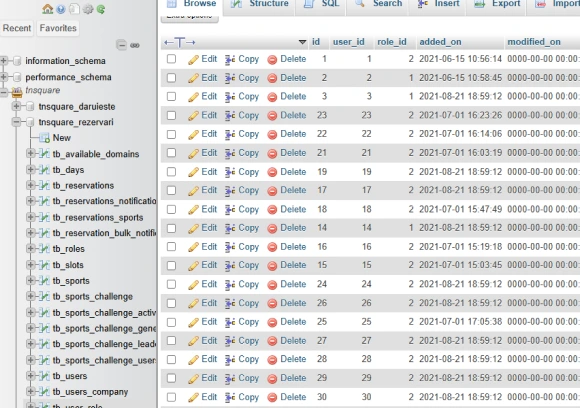
Task: Check the checkbox for row id 2
Action: (171, 78)
